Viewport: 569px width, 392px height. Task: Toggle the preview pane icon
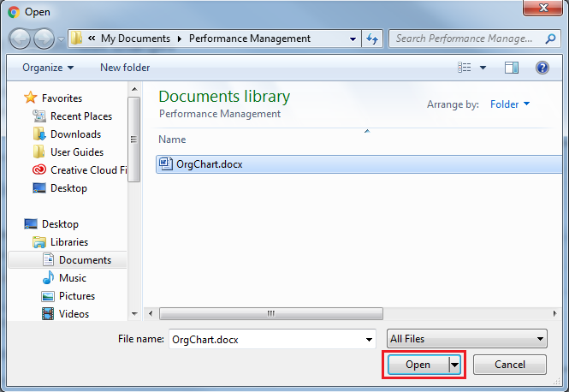click(512, 68)
